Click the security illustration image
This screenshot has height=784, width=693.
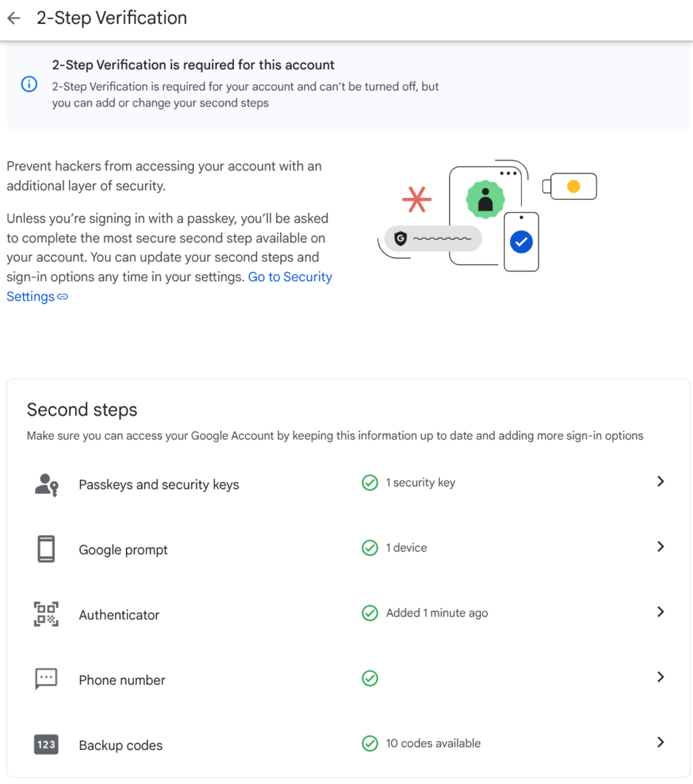click(x=487, y=216)
